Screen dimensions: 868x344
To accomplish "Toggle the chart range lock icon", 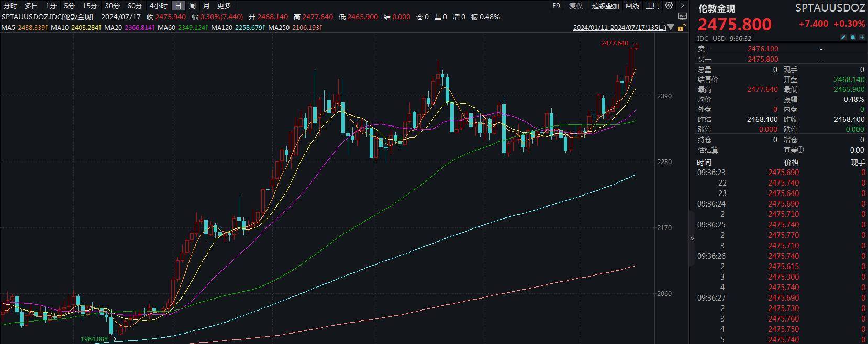I will pyautogui.click(x=681, y=28).
